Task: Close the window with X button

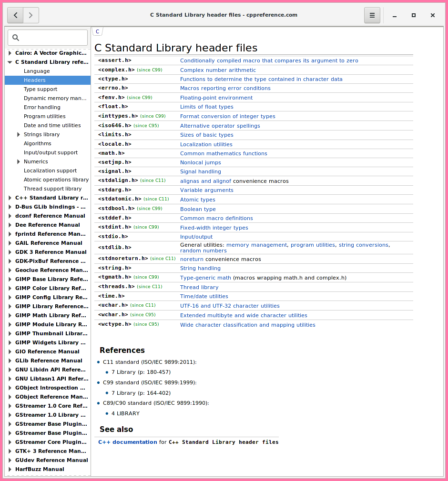Action: click(433, 15)
